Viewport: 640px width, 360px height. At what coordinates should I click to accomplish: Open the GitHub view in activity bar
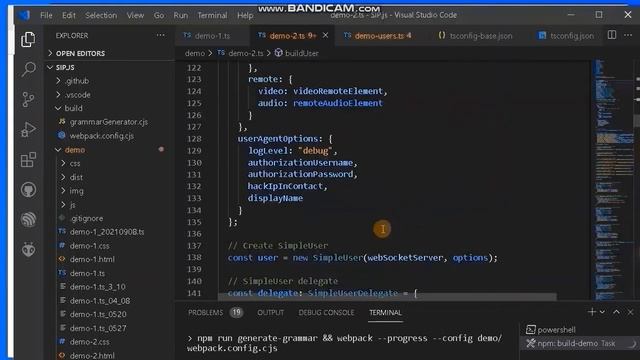(x=28, y=190)
